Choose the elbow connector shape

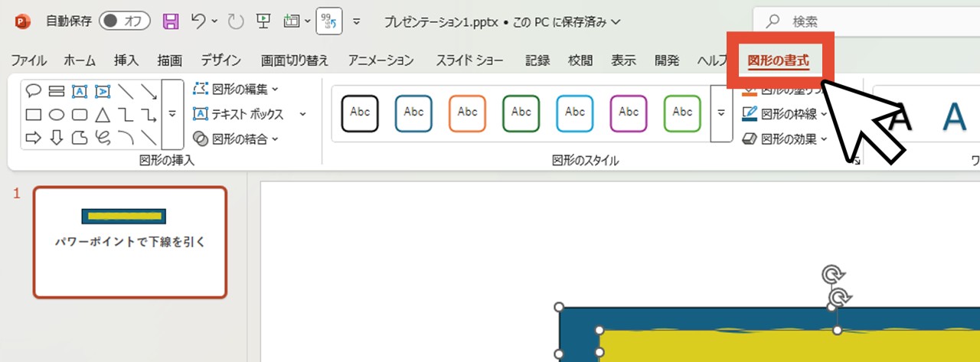126,115
